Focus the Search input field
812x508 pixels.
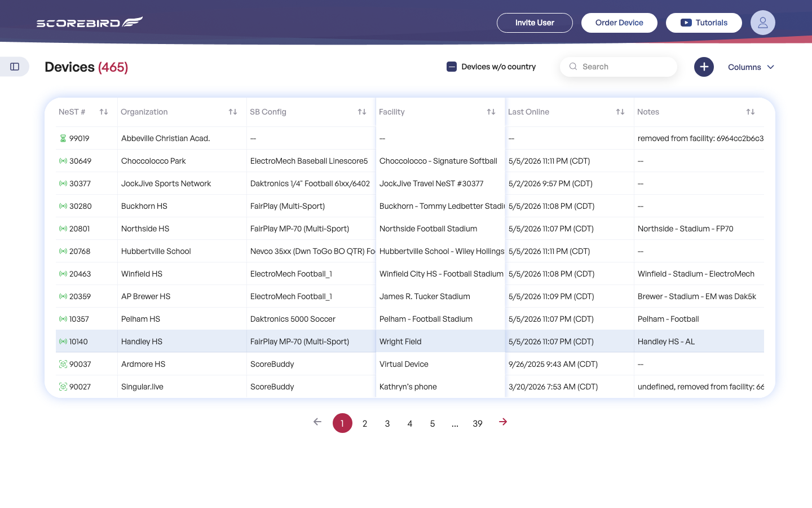(619, 67)
